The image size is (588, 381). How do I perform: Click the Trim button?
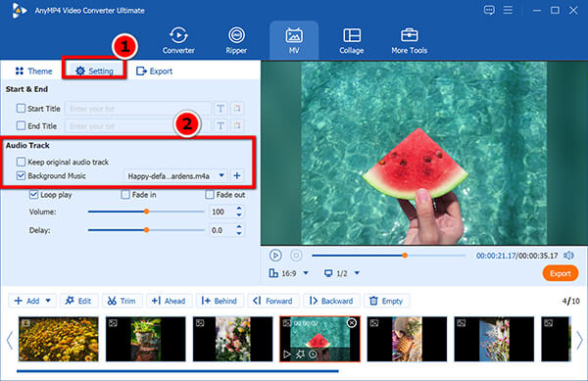122,301
